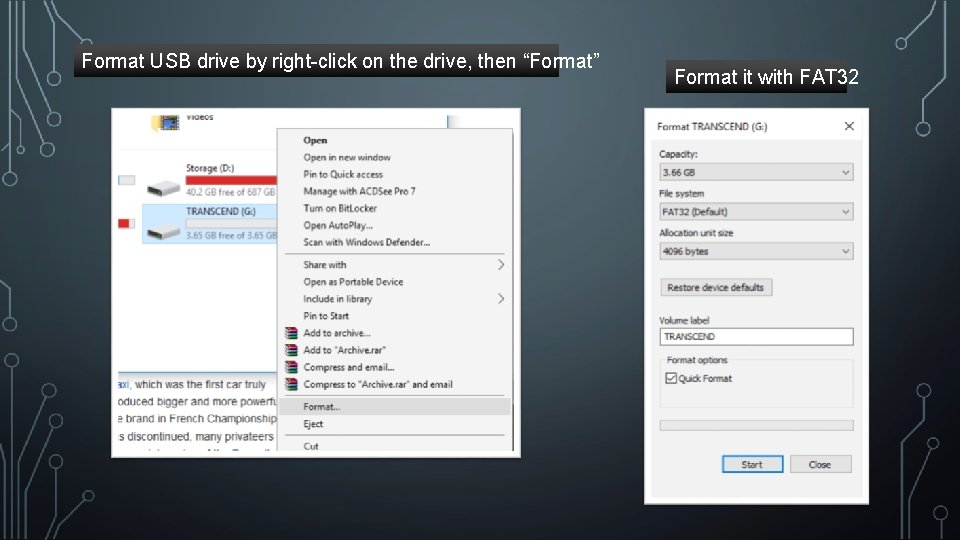The height and width of the screenshot is (540, 960).
Task: Click the "TRANSCEND (G:)" drive label
Action: 221,211
